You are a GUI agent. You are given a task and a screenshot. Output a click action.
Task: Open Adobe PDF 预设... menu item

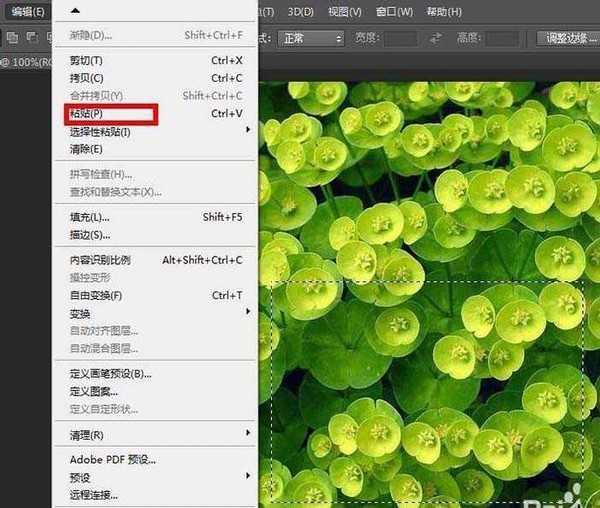[112, 460]
